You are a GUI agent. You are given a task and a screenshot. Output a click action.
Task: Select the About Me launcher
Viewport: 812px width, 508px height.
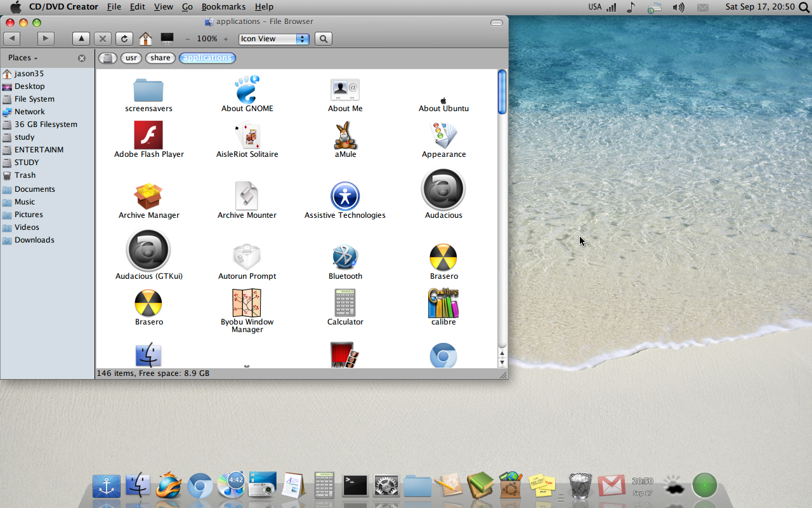tap(345, 90)
